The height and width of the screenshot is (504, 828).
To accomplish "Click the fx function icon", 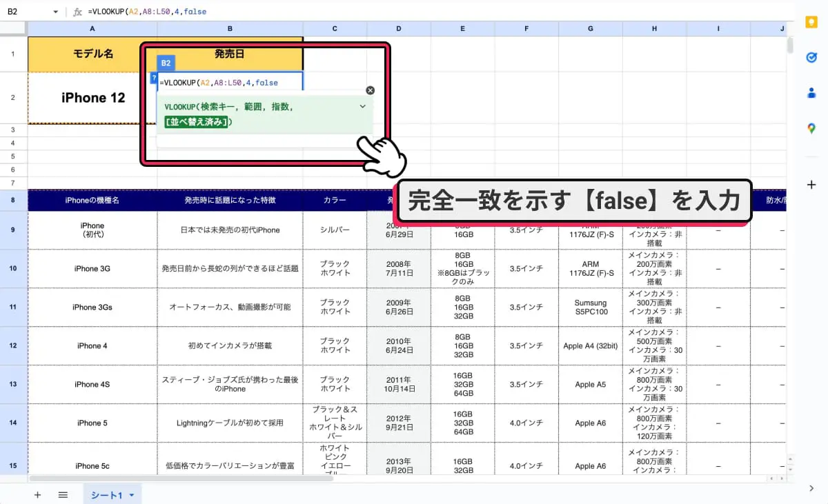I will [x=78, y=12].
